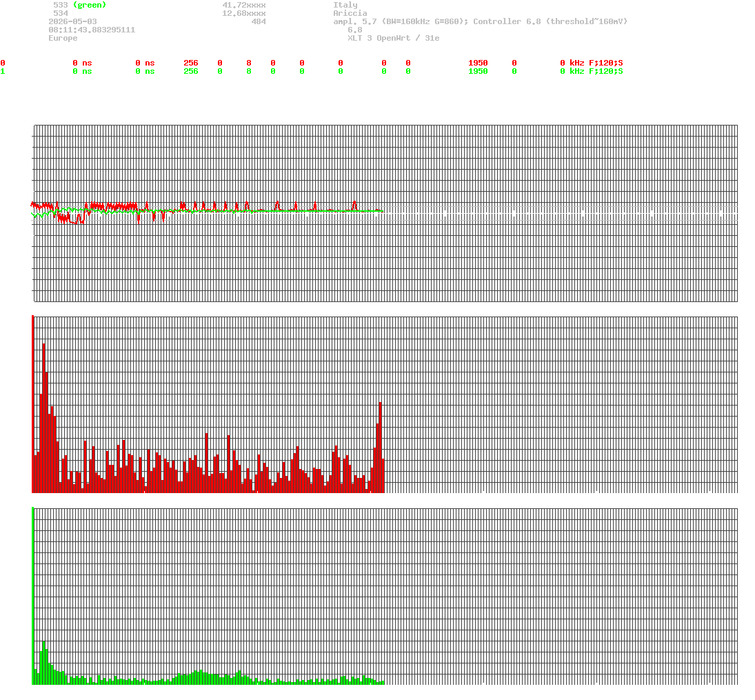Click the green '8' value
This screenshot has height=700, width=755.
(249, 71)
